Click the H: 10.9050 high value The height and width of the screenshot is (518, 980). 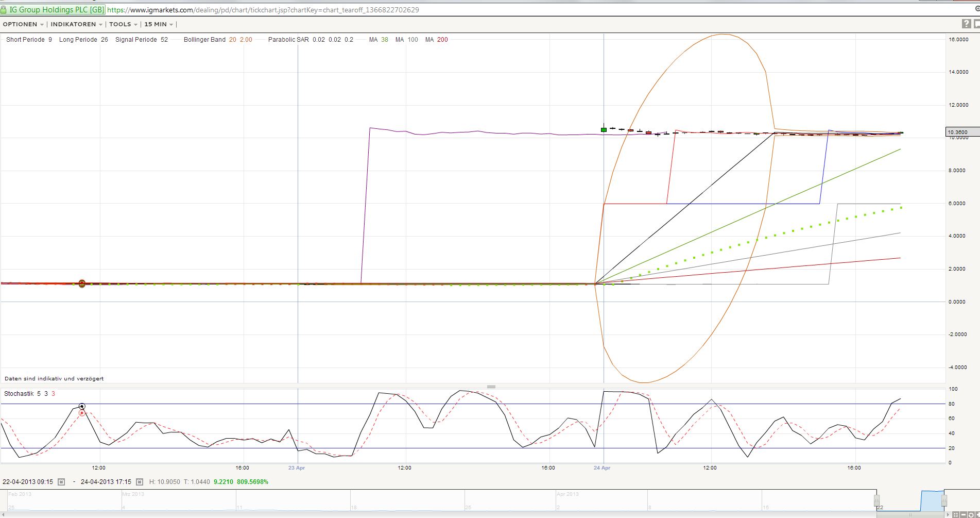165,482
